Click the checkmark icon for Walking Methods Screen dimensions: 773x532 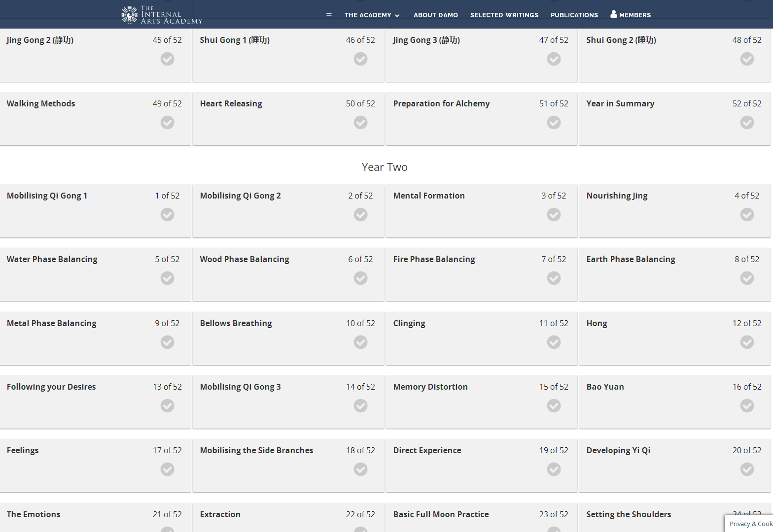coord(168,123)
